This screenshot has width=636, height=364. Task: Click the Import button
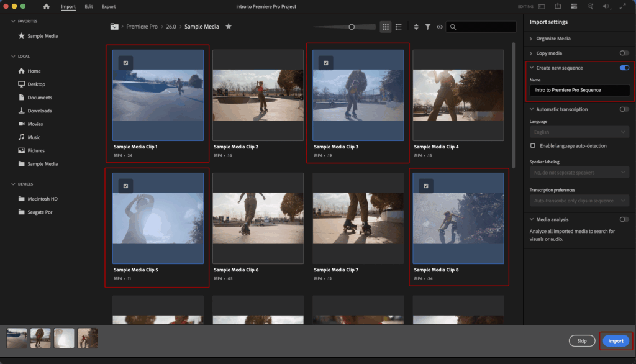(x=616, y=341)
